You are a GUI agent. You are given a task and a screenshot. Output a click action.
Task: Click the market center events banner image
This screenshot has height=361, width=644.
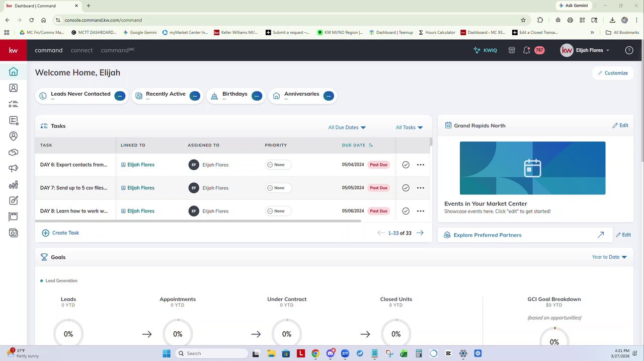pyautogui.click(x=532, y=168)
